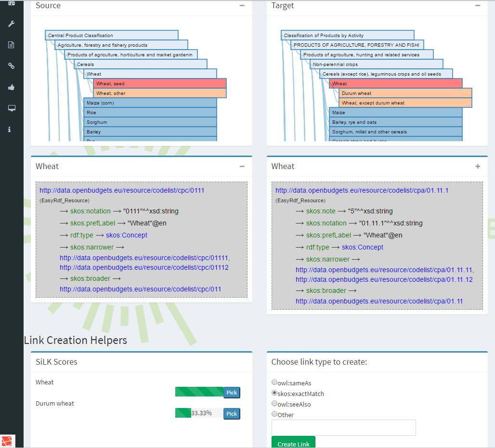Viewport: 495px width, 448px height.
Task: Select Products of agriculture, hunting node
Action: point(367,54)
